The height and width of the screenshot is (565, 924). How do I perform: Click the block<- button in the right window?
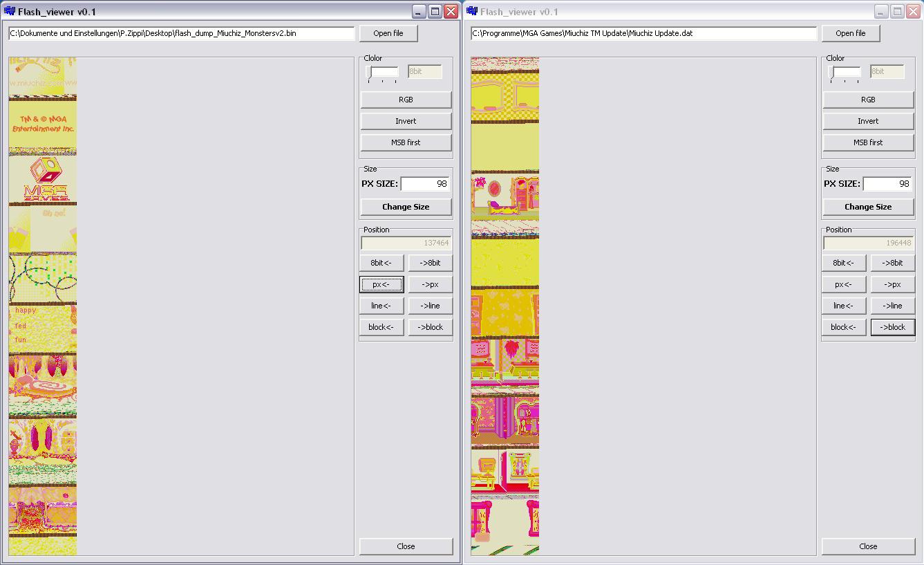[844, 327]
